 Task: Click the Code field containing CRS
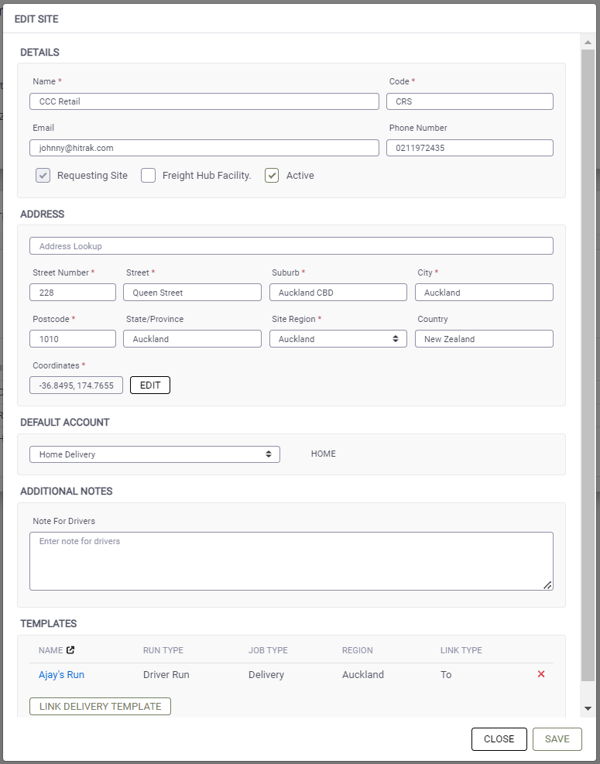tap(470, 101)
